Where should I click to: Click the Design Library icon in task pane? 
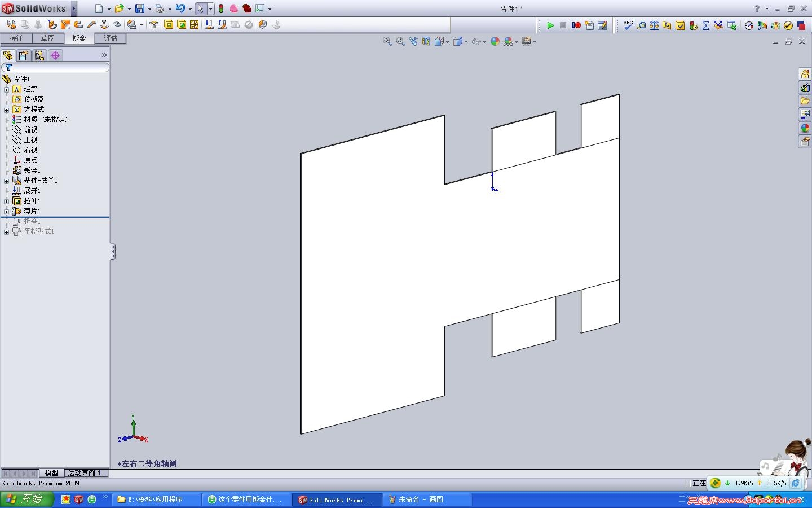(805, 87)
